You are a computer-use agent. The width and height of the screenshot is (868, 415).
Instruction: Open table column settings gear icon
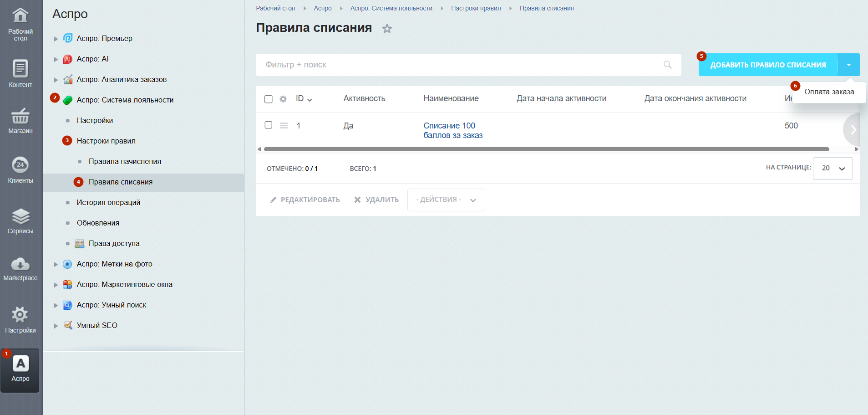pos(283,99)
